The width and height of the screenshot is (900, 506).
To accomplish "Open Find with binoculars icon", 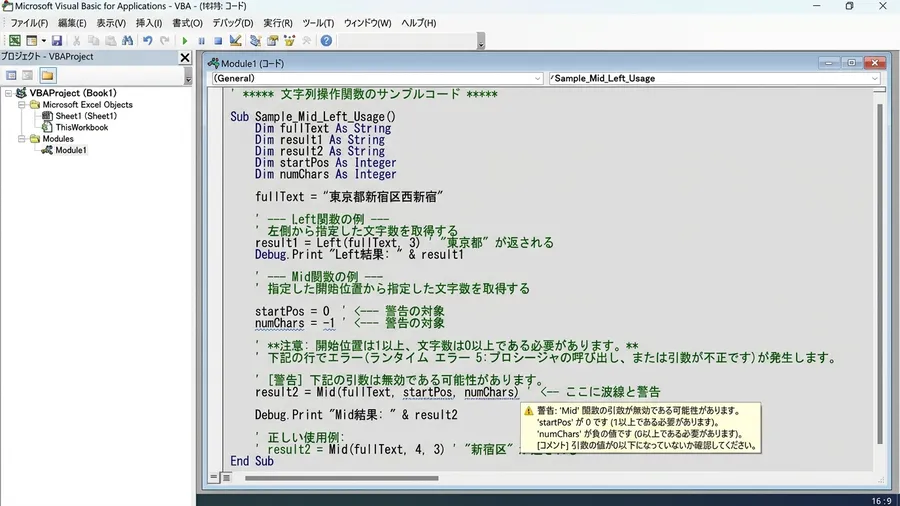I will pos(127,41).
